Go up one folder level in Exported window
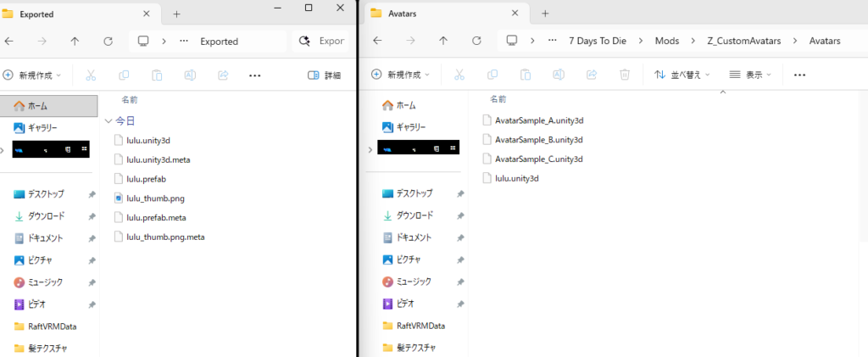The width and height of the screenshot is (868, 357). pyautogui.click(x=75, y=41)
